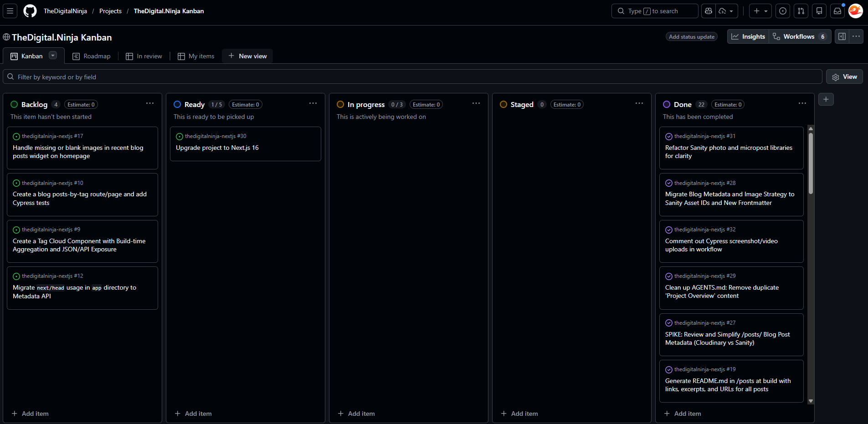Image resolution: width=868 pixels, height=424 pixels.
Task: Open the create-new plus dropdown
Action: coord(760,11)
